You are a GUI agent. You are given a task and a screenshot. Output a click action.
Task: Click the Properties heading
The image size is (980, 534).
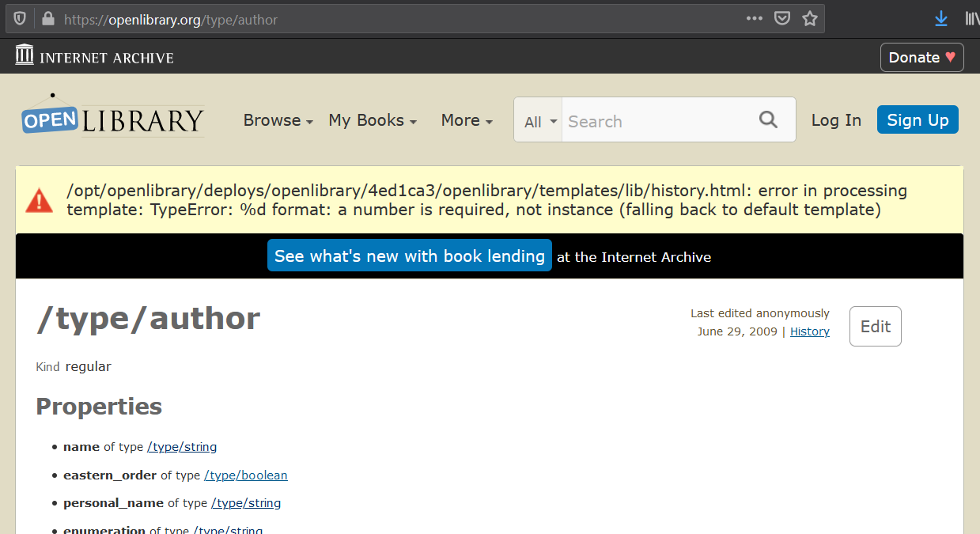pos(99,406)
